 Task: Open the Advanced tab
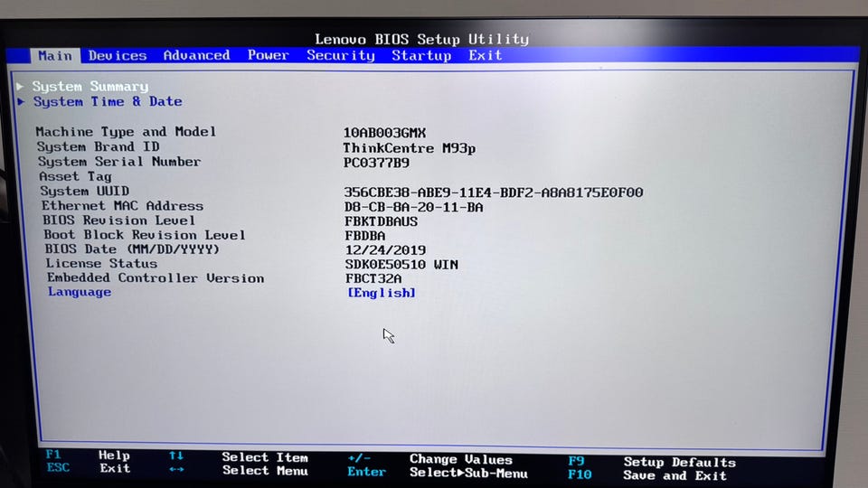pyautogui.click(x=196, y=55)
